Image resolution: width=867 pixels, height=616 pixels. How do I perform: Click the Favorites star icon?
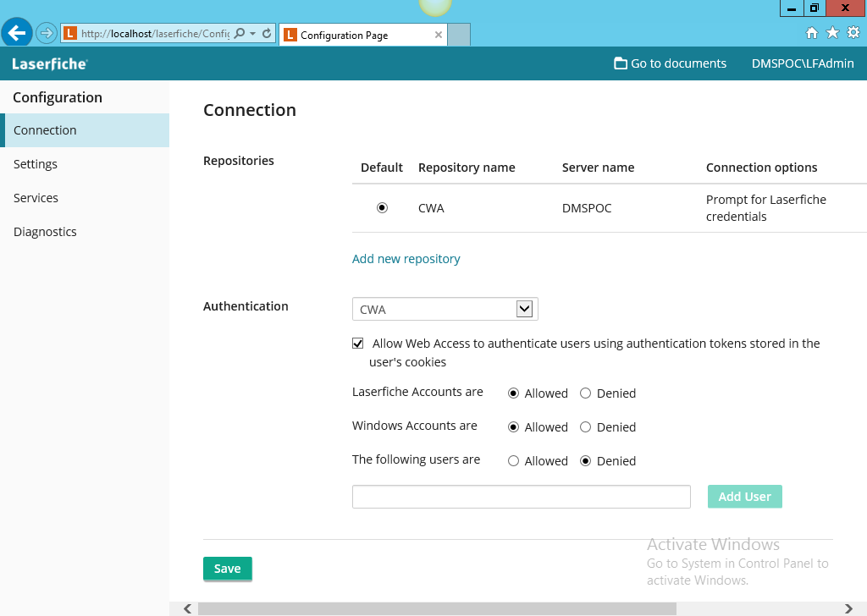coord(832,33)
